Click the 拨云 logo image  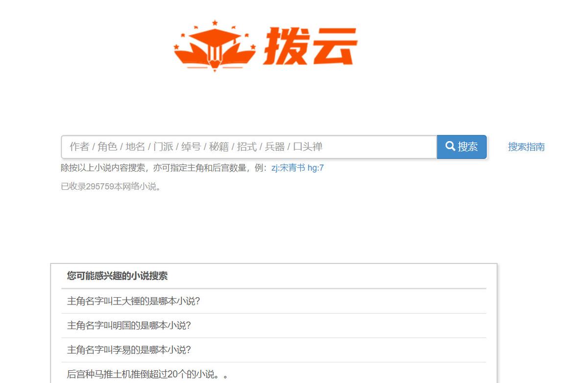pyautogui.click(x=266, y=45)
